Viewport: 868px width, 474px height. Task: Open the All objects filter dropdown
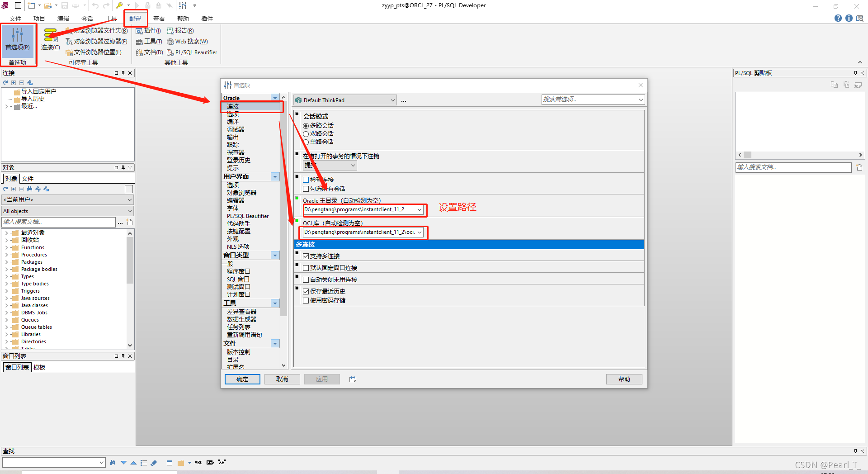pos(67,211)
